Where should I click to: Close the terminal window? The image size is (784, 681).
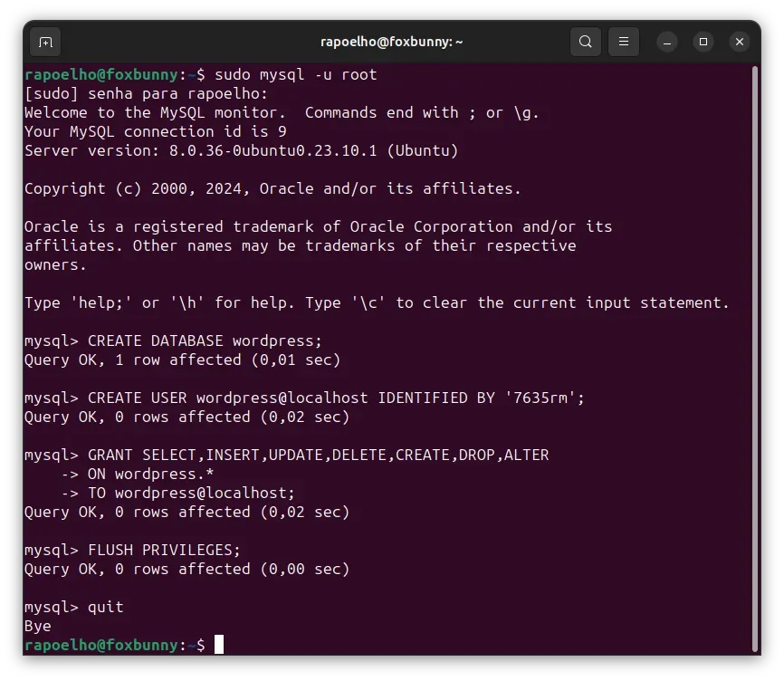tap(739, 42)
